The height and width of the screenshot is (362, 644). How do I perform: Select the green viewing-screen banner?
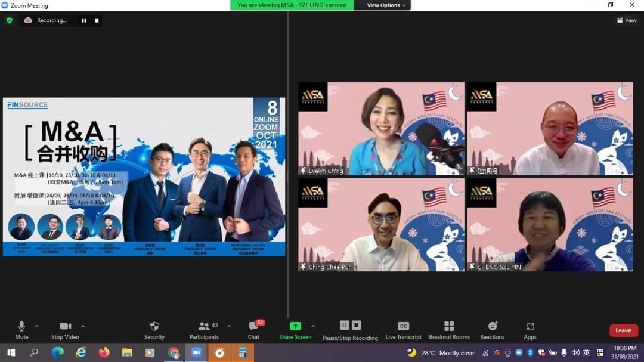pos(291,4)
